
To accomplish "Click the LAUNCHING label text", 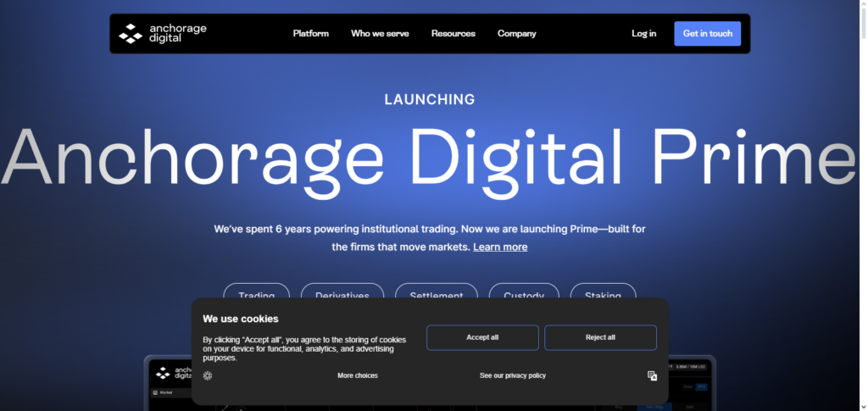I will pos(430,99).
